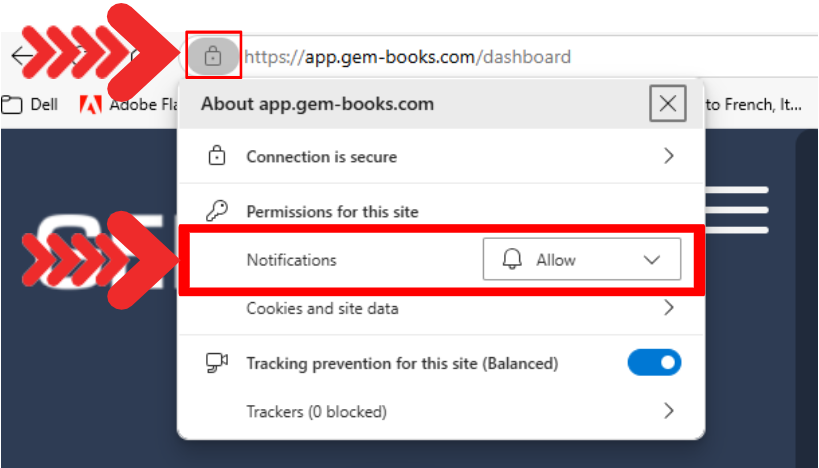Click the tracking prevention camera-monitor icon
Viewport: 819px width, 468px height.
pyautogui.click(x=216, y=363)
